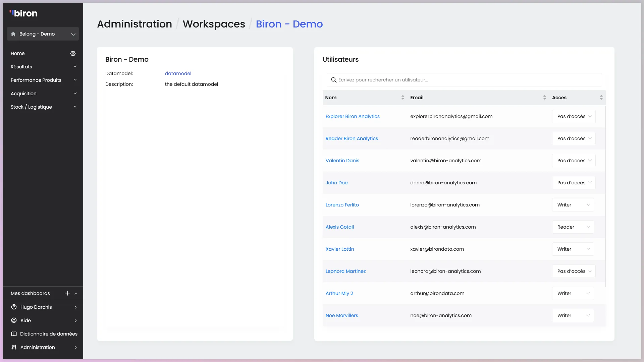644x362 pixels.
Task: Sort the users table by Email
Action: pos(544,98)
